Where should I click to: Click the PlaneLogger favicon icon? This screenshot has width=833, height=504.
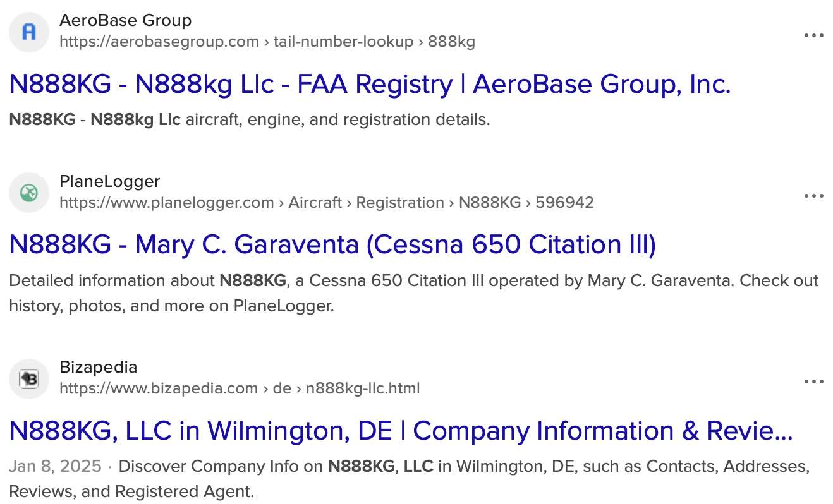[x=29, y=193]
